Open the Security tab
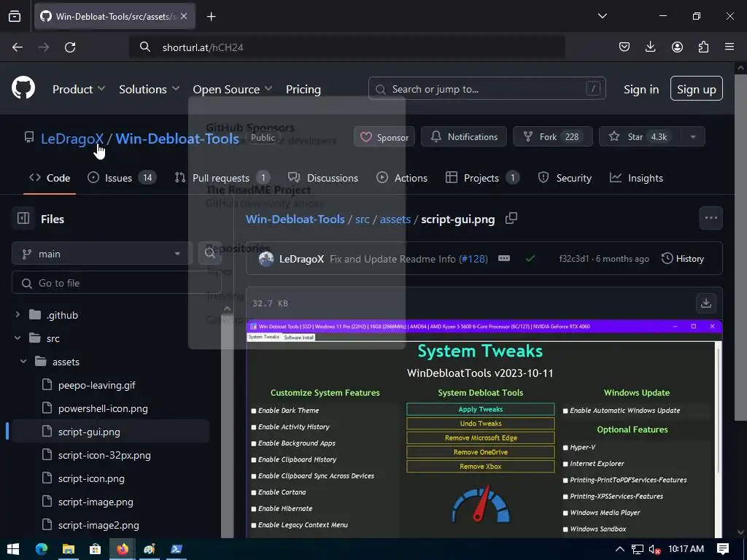This screenshot has height=560, width=747. click(565, 178)
